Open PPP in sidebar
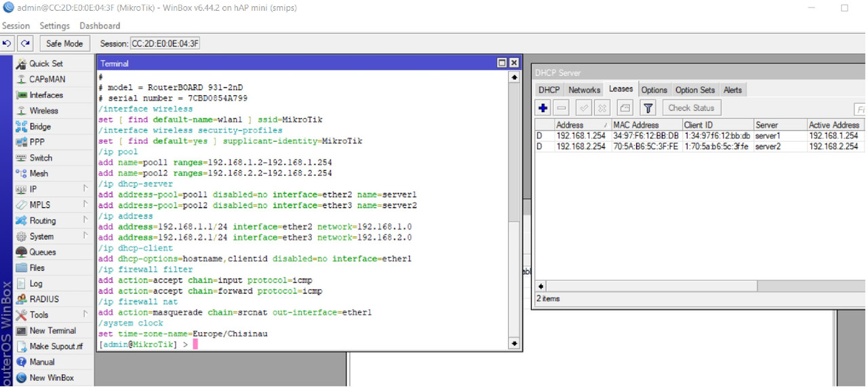This screenshot has height=387, width=868. tap(37, 142)
